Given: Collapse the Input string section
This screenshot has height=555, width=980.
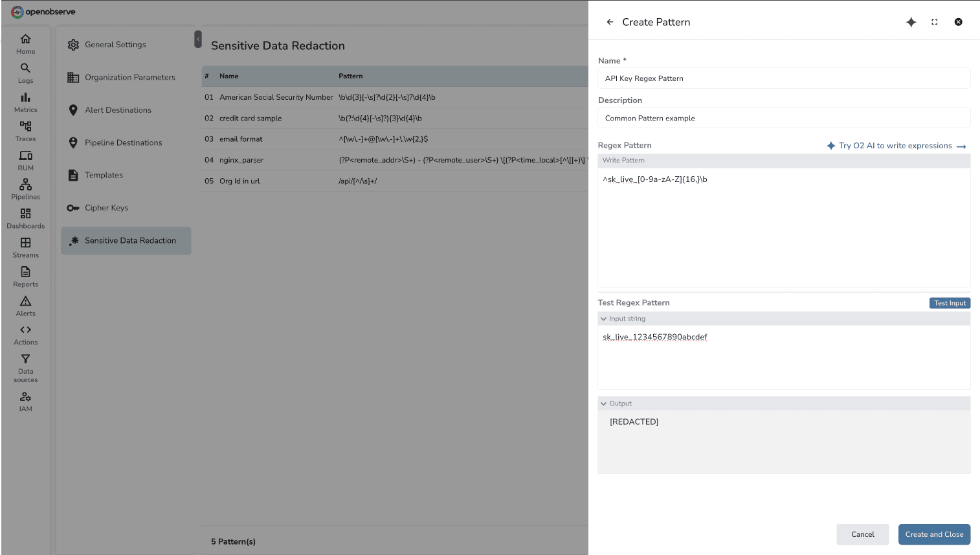Looking at the screenshot, I should click(604, 319).
